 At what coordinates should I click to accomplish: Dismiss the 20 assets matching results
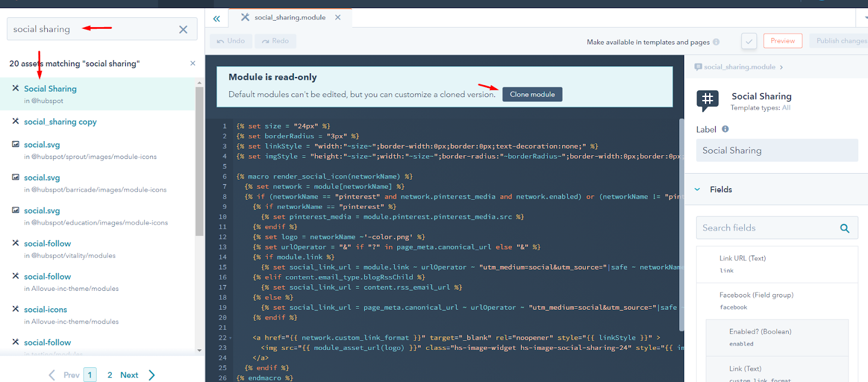[193, 63]
